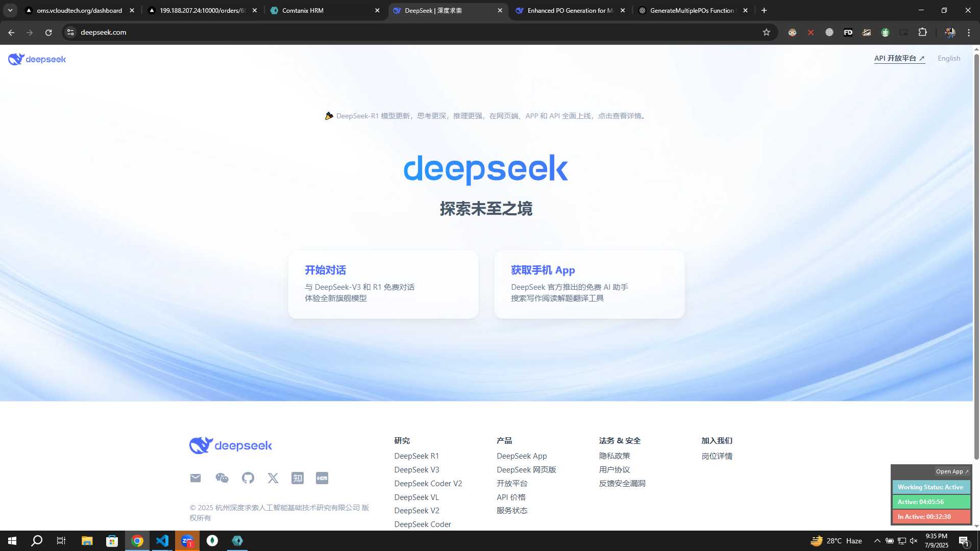Switch language to English
Screen dimensions: 980x551
(949, 58)
